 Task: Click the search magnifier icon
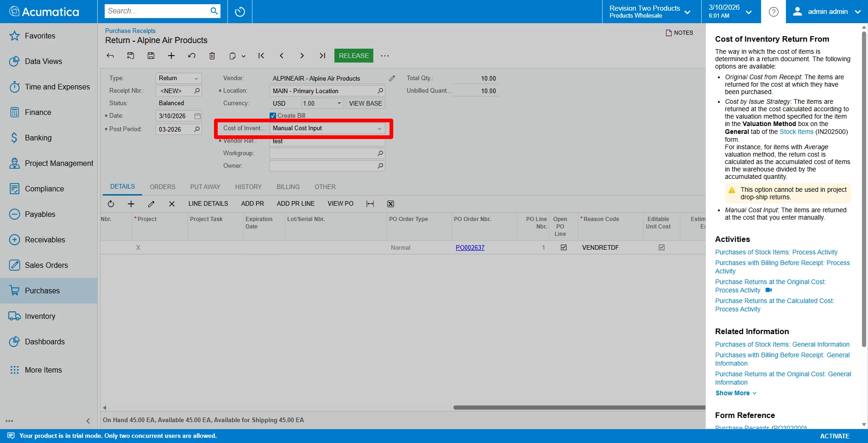(x=214, y=11)
